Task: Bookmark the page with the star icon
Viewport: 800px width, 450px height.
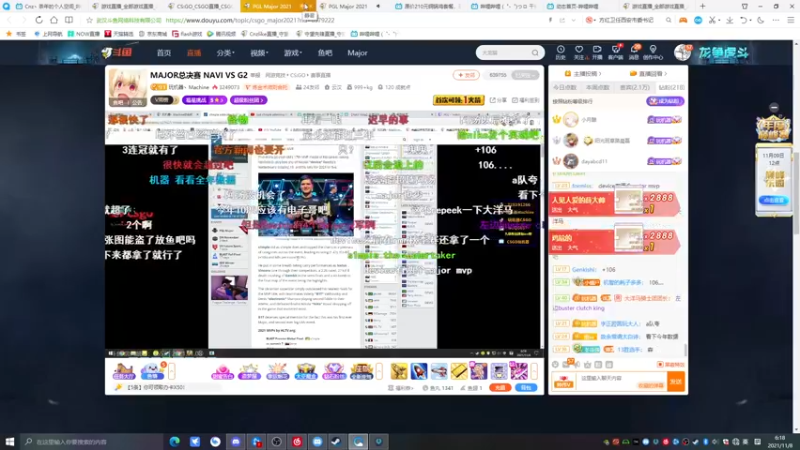Action: tap(89, 20)
